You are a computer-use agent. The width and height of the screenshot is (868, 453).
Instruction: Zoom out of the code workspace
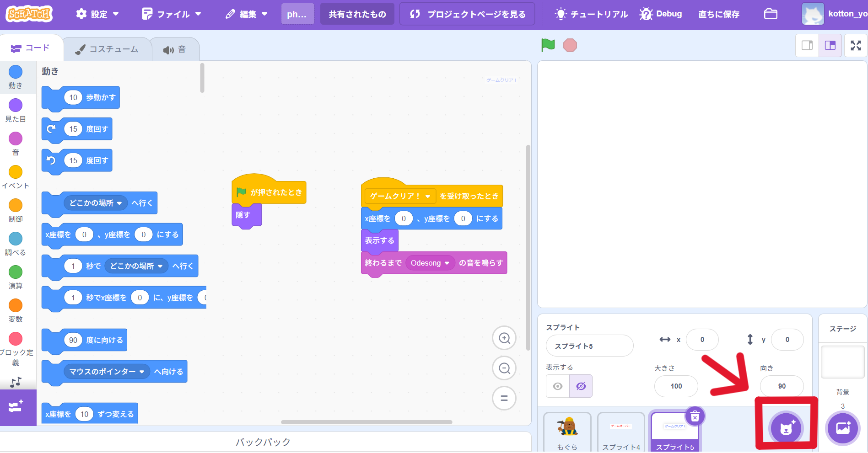(x=504, y=368)
